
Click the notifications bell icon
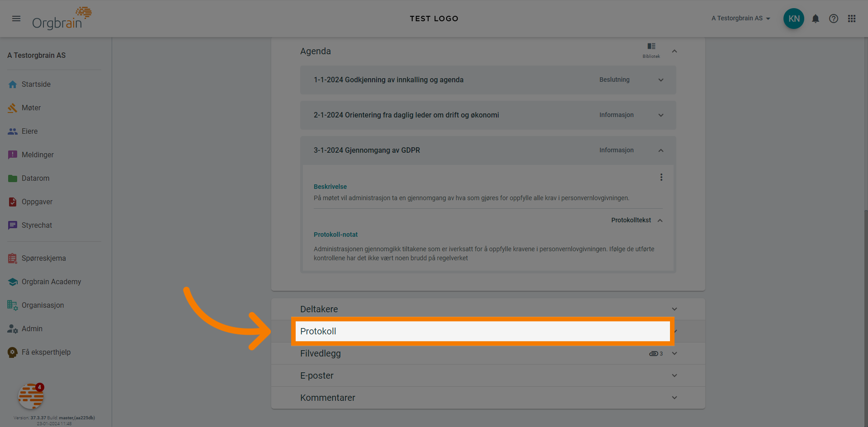click(815, 19)
